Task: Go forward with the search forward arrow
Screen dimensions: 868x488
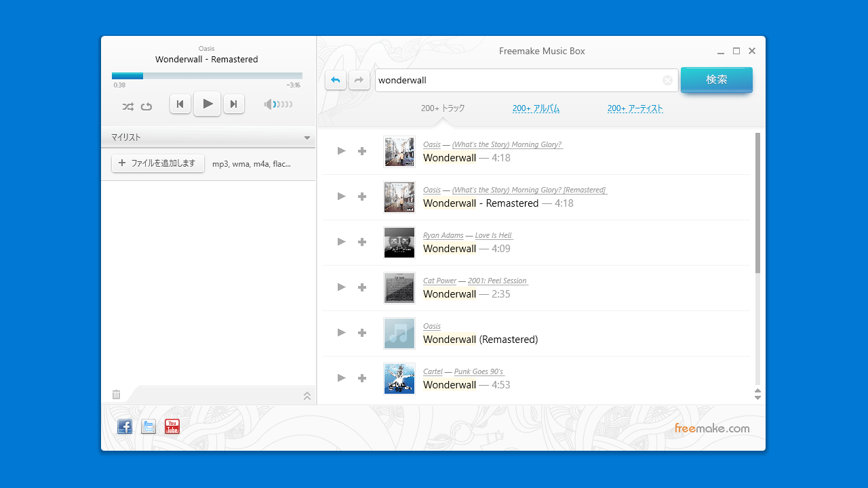Action: 359,80
